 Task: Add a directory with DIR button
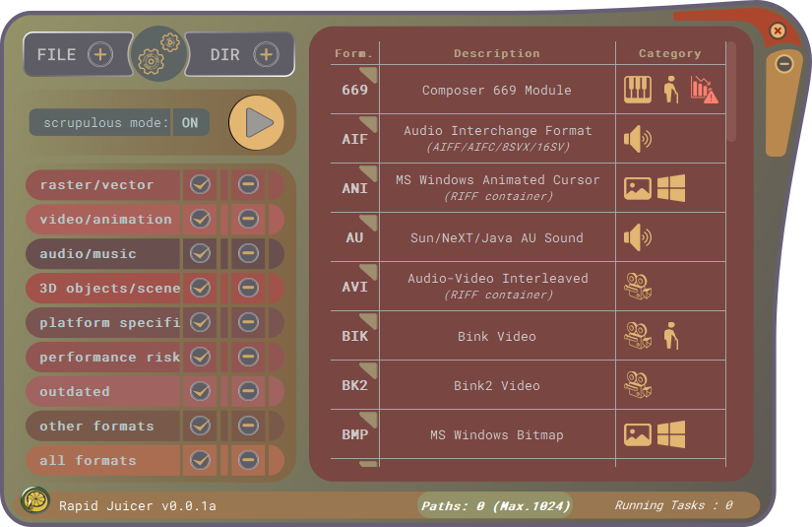click(241, 54)
